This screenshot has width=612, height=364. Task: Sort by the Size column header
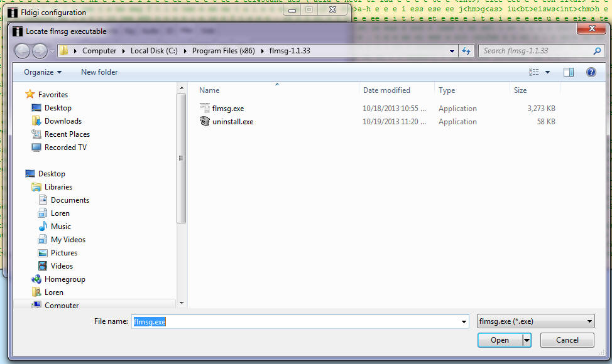520,90
